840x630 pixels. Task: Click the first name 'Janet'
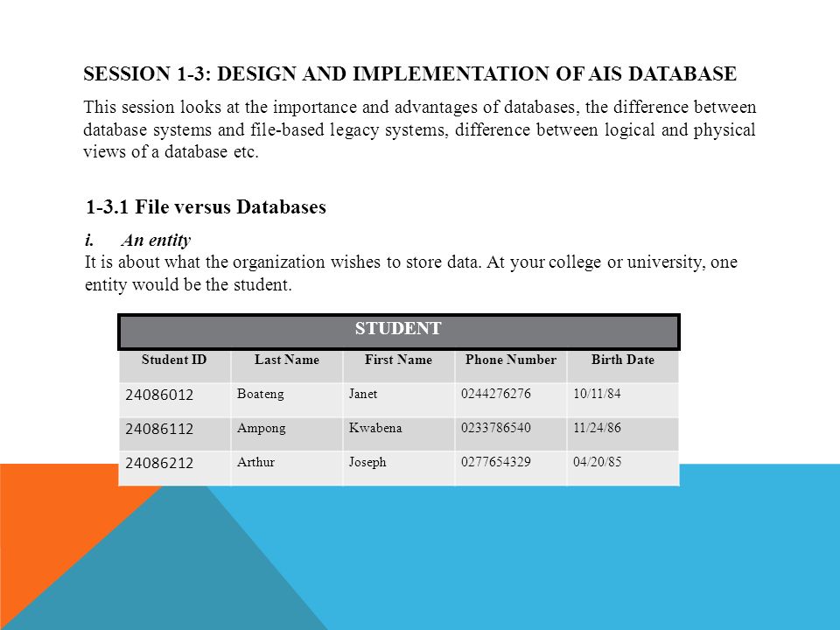pos(363,394)
